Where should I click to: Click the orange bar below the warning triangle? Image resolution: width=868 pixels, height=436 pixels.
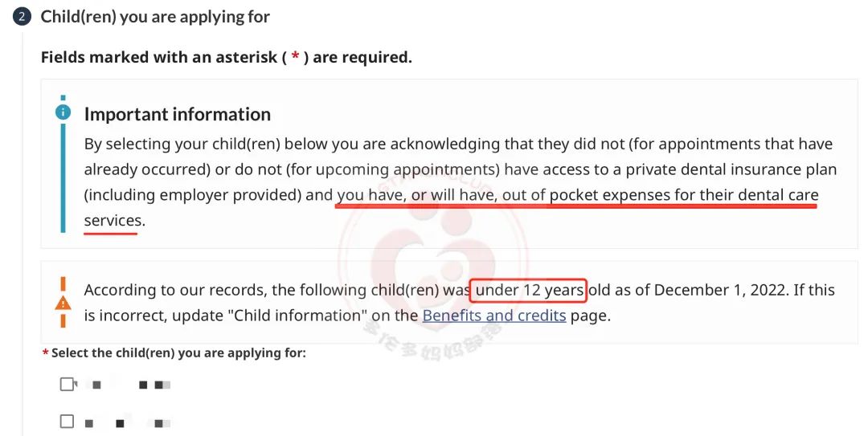coord(63,321)
